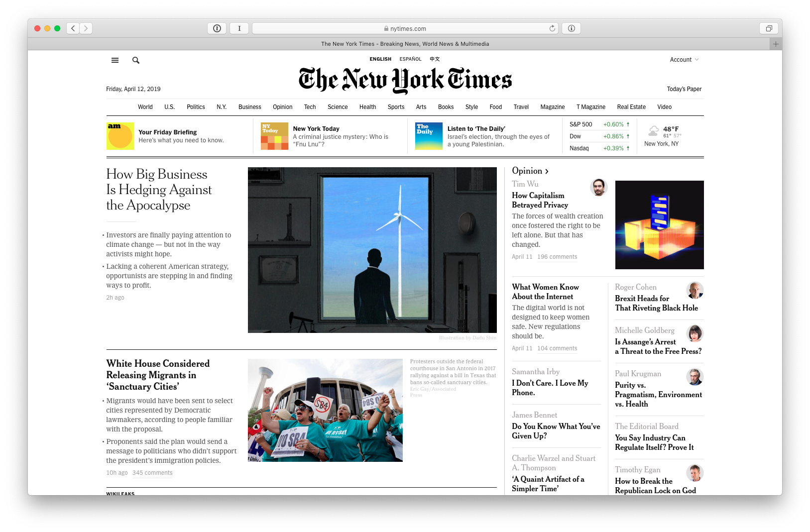Click the protesters photo thumbnail
Image resolution: width=810 pixels, height=532 pixels.
(325, 410)
